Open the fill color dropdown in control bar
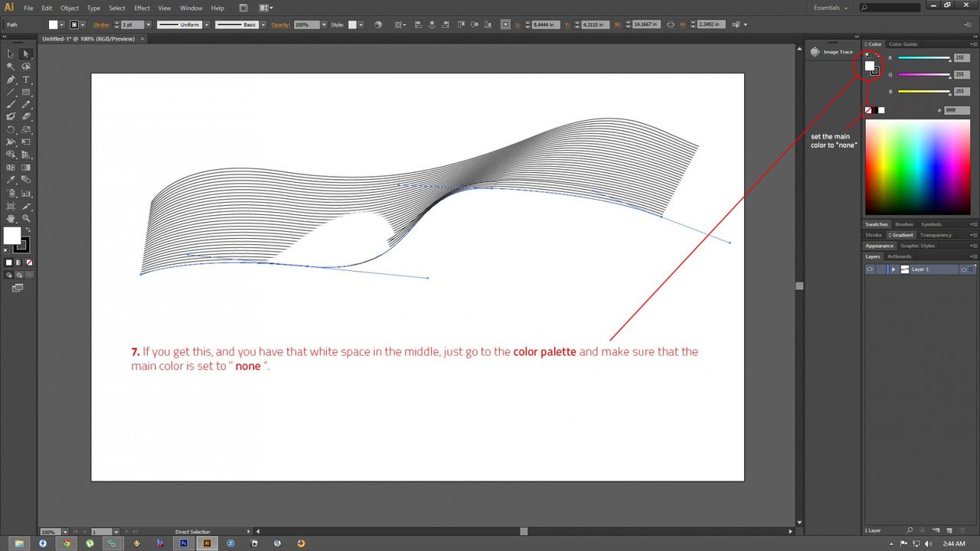 tap(64, 24)
